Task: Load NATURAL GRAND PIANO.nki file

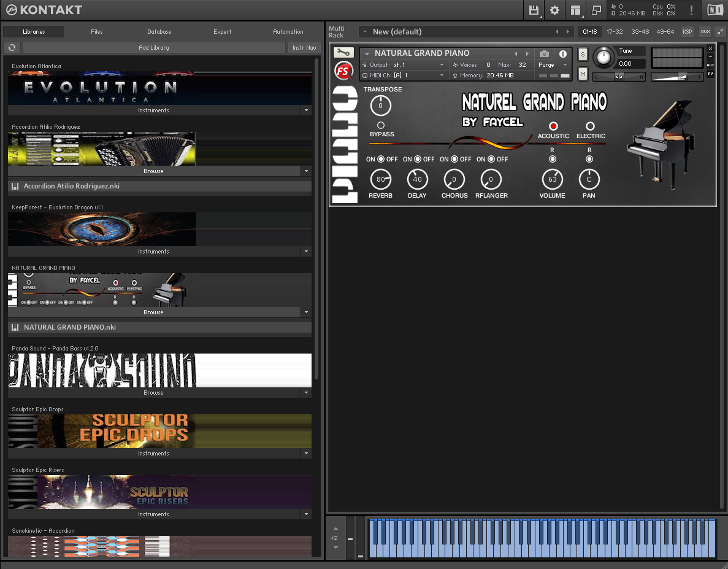Action: [159, 327]
